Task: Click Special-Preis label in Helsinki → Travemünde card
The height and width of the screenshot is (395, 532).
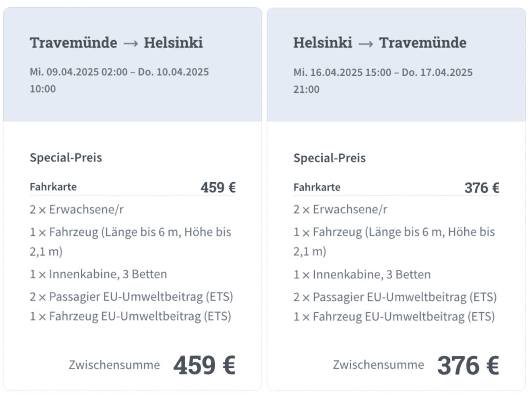Action: tap(329, 158)
